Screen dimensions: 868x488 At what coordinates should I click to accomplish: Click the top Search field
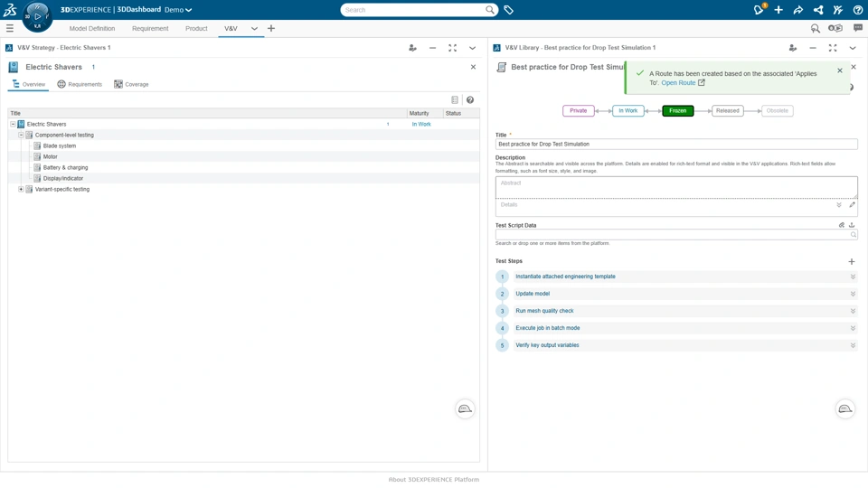click(x=412, y=10)
